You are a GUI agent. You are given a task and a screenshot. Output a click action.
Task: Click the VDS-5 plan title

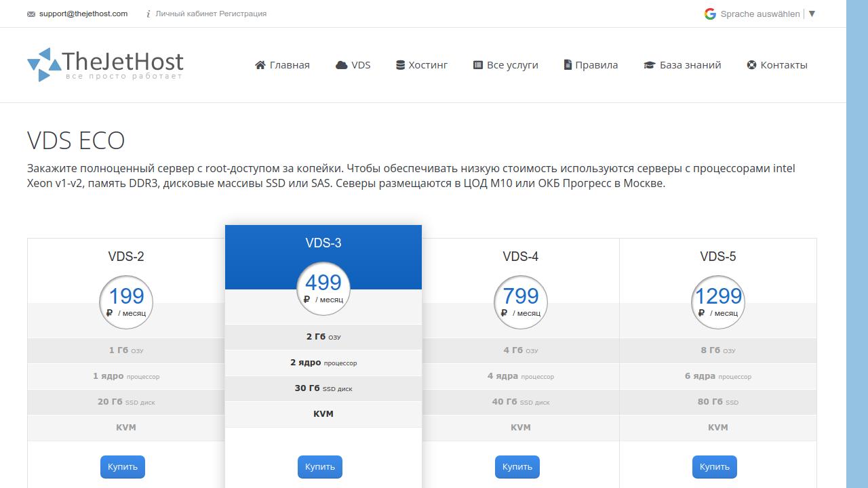click(718, 256)
